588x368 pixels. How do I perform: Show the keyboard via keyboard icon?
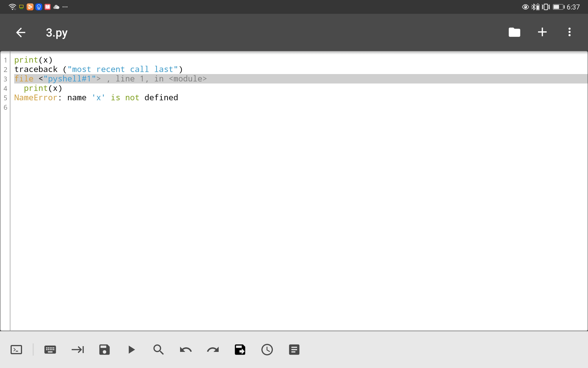(x=50, y=350)
